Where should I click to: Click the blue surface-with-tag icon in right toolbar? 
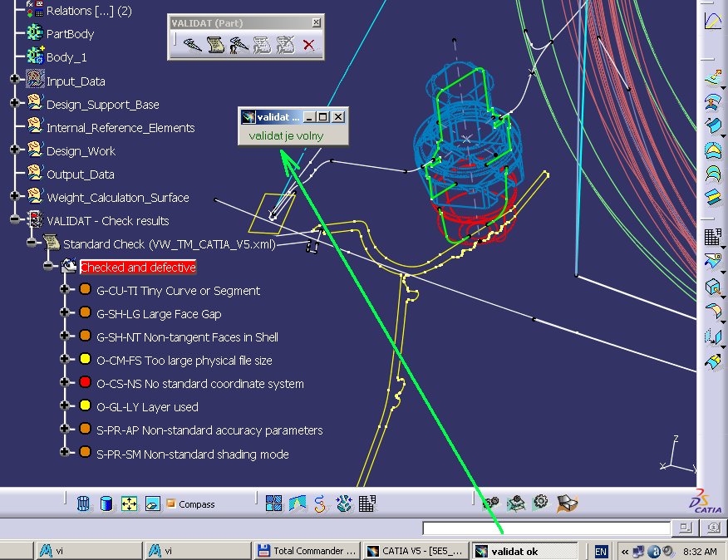(713, 262)
